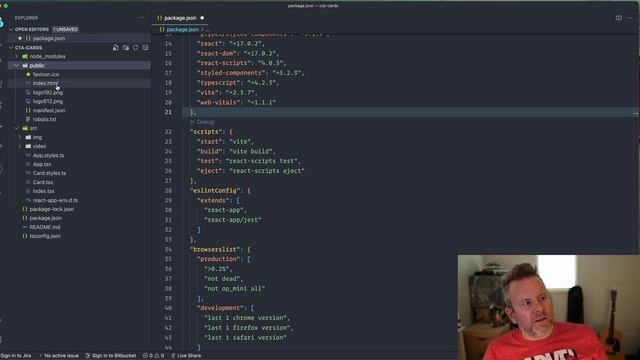The image size is (640, 360).
Task: Select the package.json editor tab
Action: [x=180, y=18]
